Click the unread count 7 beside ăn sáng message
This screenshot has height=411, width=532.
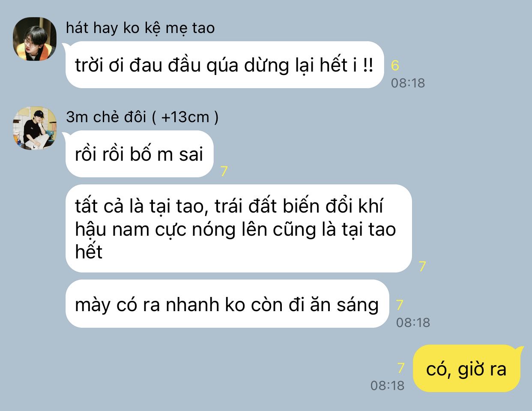point(400,305)
